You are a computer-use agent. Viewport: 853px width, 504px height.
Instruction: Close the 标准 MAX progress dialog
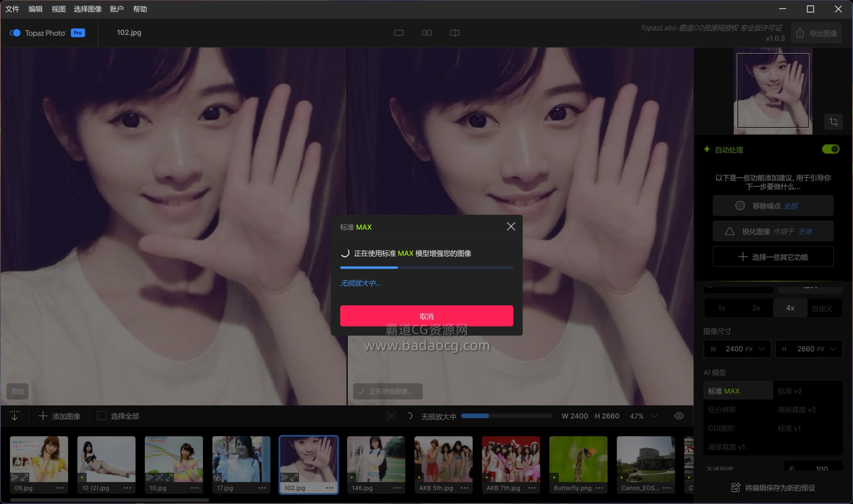[x=510, y=227]
